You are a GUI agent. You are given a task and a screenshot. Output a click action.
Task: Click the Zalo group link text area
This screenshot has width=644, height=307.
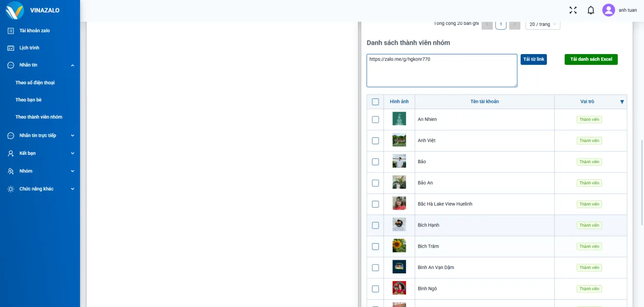442,71
